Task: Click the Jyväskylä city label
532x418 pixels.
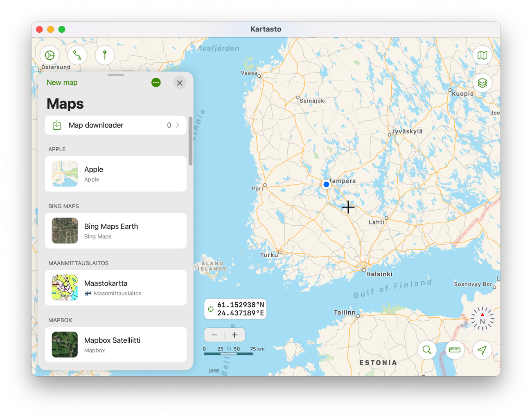Action: 407,131
